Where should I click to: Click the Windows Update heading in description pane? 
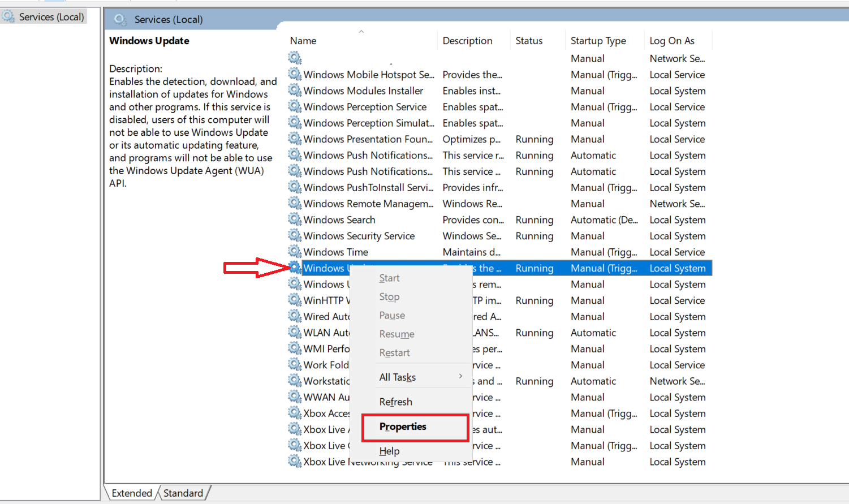click(149, 41)
